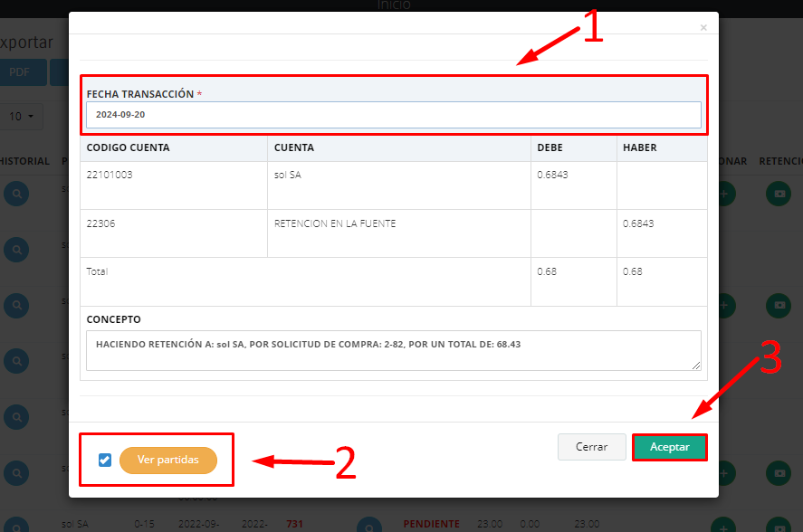
Task: Open the 10 entries-per-page dropdown
Action: coord(22,116)
